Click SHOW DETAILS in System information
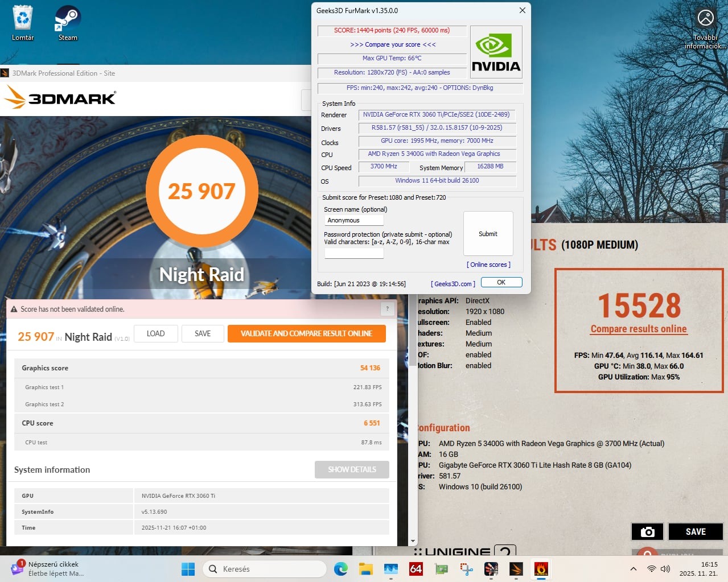This screenshot has width=728, height=582. coord(352,469)
